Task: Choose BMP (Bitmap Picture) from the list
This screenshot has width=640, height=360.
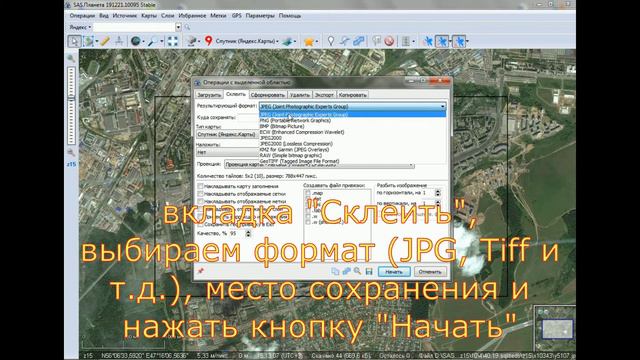Action: click(x=282, y=126)
